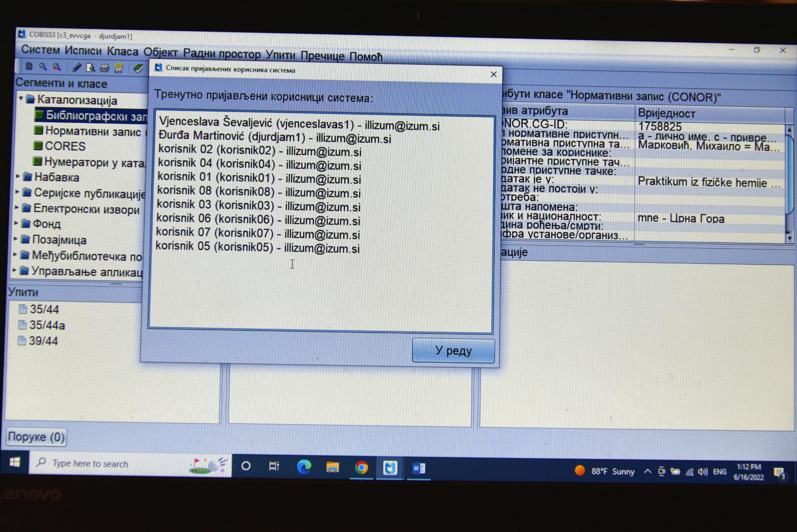Click the magnifier with red mark icon

[56, 67]
